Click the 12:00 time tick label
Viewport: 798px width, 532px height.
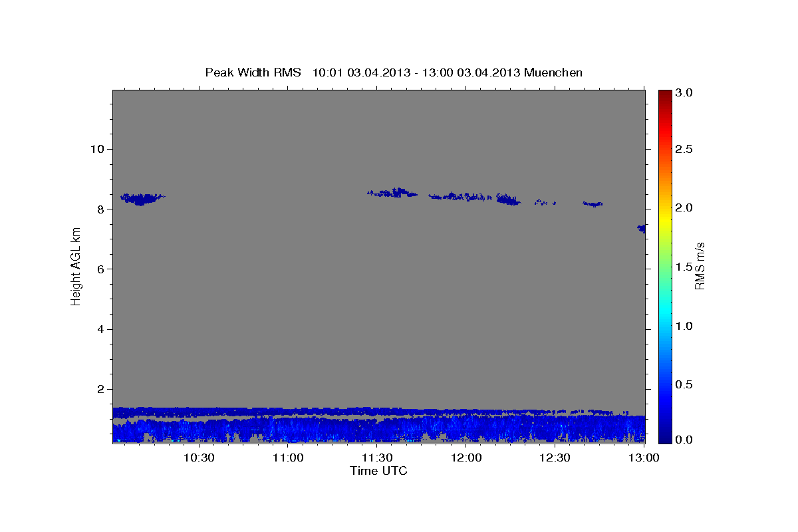(x=466, y=458)
